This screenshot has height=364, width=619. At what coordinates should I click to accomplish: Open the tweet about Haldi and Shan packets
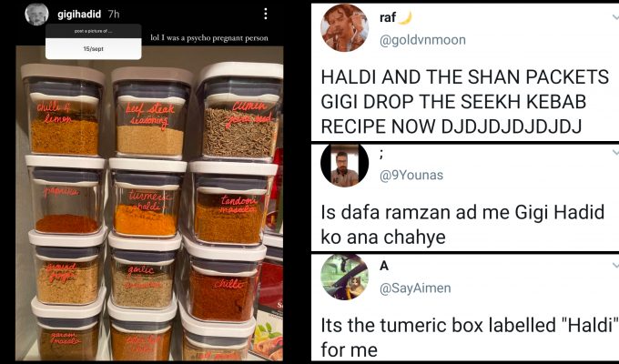click(x=464, y=102)
